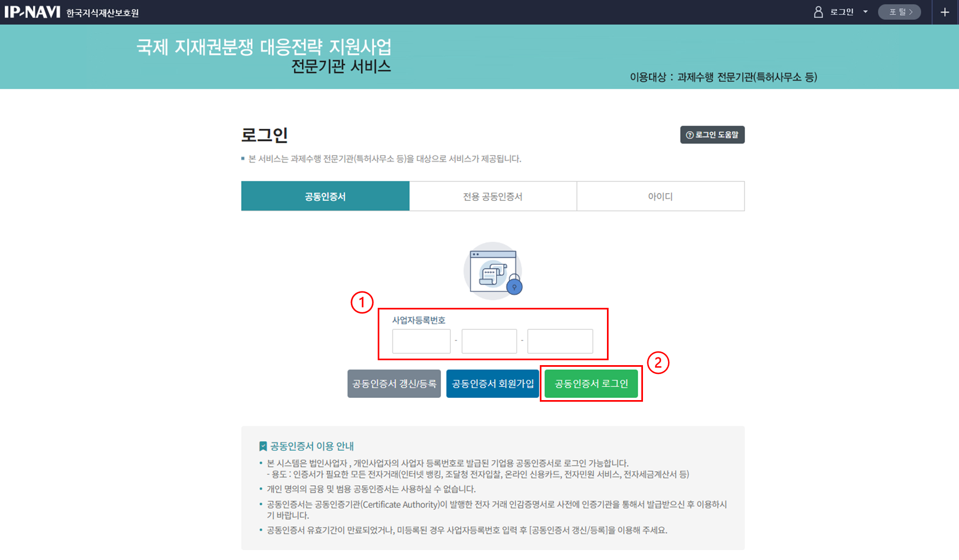959x560 pixels.
Task: Click the bookmark icon beside 공동인증서 이용 안내
Action: (x=263, y=446)
